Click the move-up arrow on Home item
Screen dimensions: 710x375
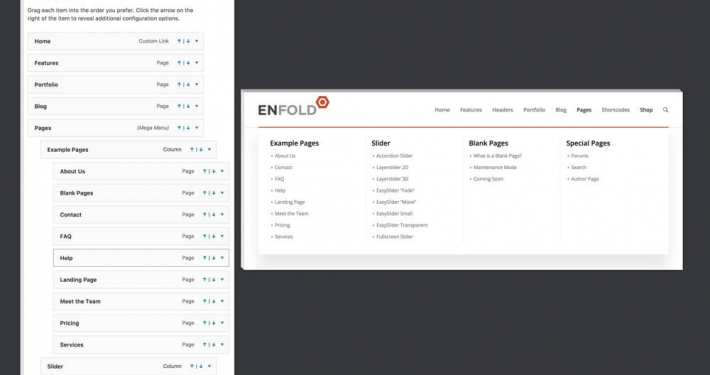pyautogui.click(x=179, y=41)
